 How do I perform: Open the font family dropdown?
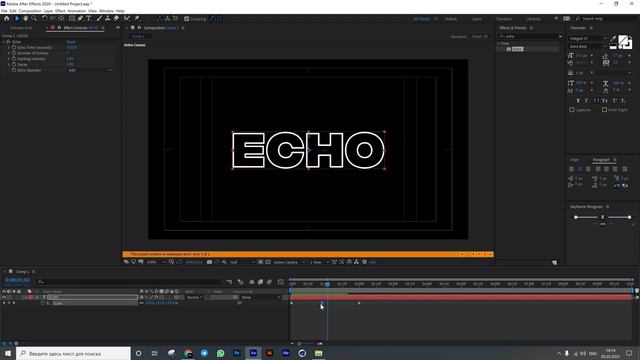tap(588, 38)
